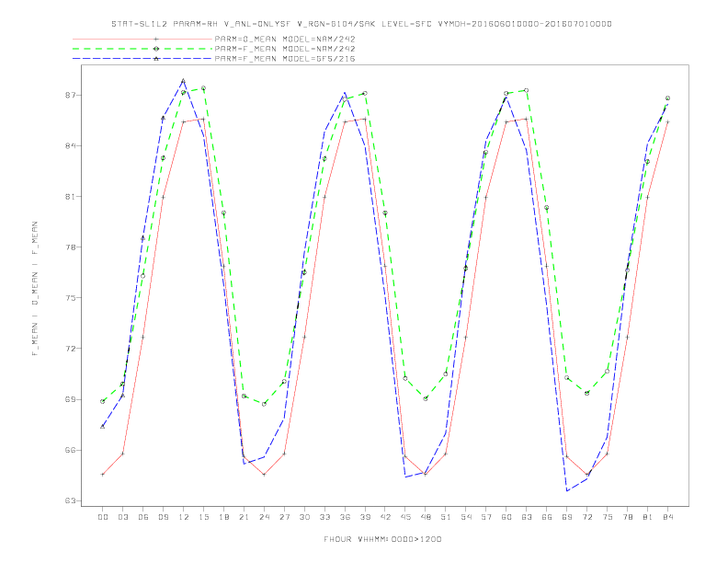Image resolution: width=728 pixels, height=563 pixels.
Task: Click x-axis tick label 21
Action: pyautogui.click(x=244, y=517)
